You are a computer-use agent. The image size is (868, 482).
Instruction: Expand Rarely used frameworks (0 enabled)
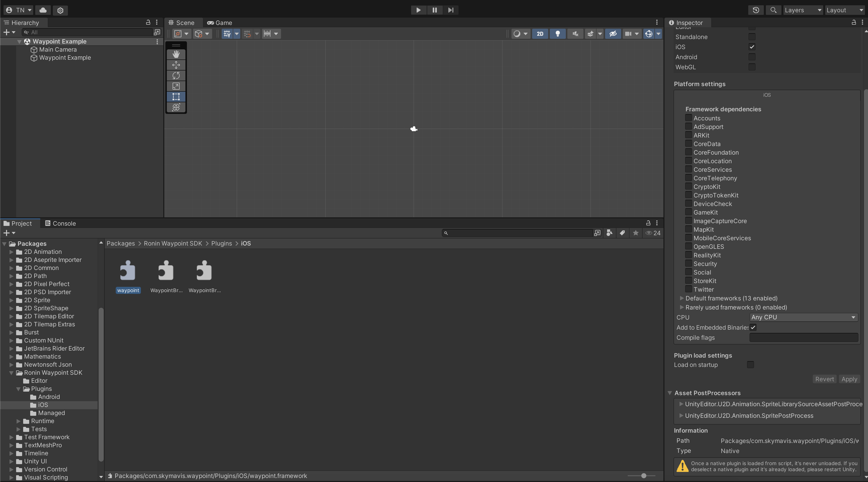point(682,307)
